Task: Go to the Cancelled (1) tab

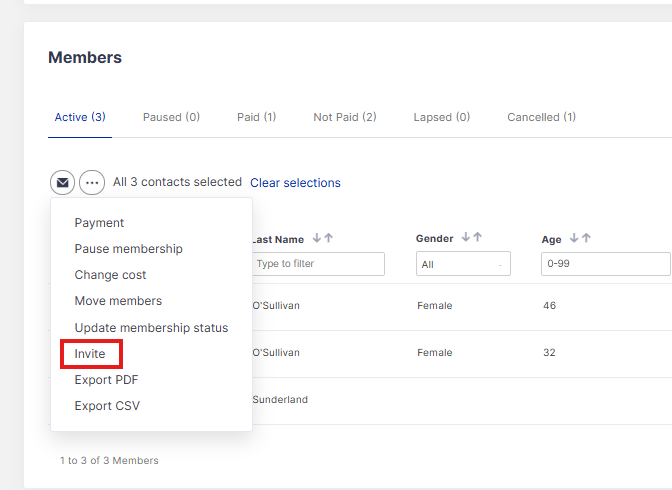Action: [x=541, y=117]
